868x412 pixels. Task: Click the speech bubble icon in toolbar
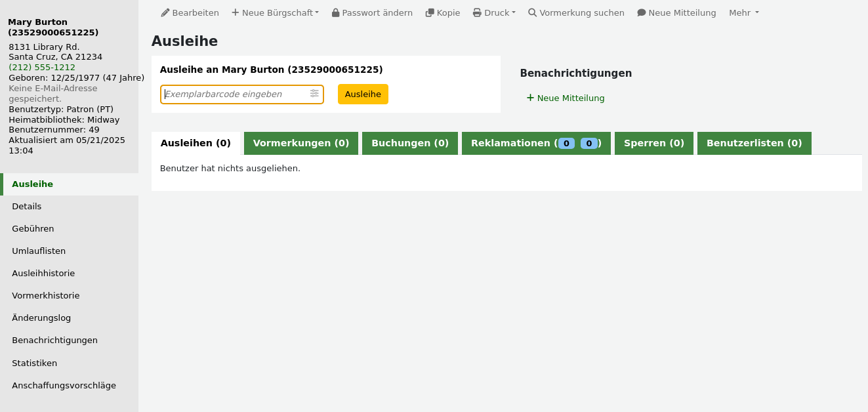click(642, 12)
